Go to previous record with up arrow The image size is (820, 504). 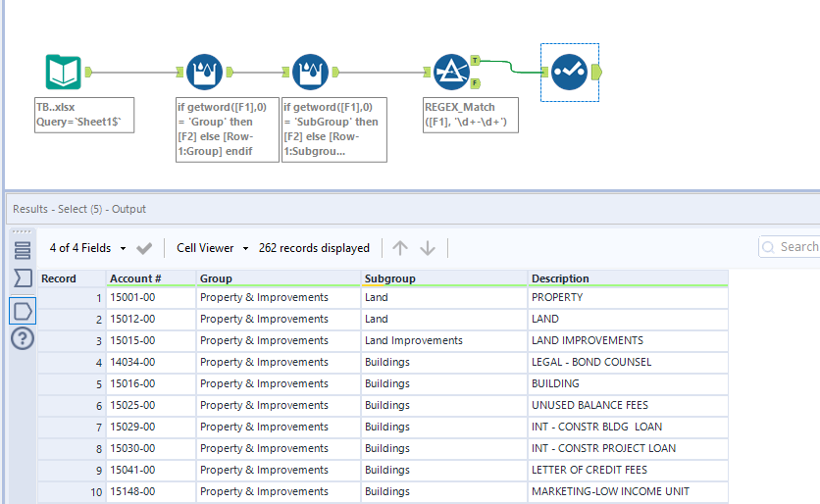(400, 248)
